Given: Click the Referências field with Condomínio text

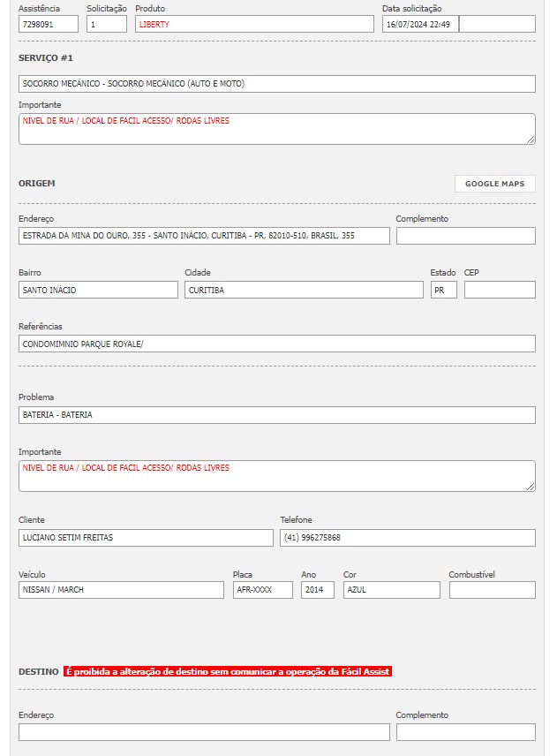Looking at the screenshot, I should [276, 344].
